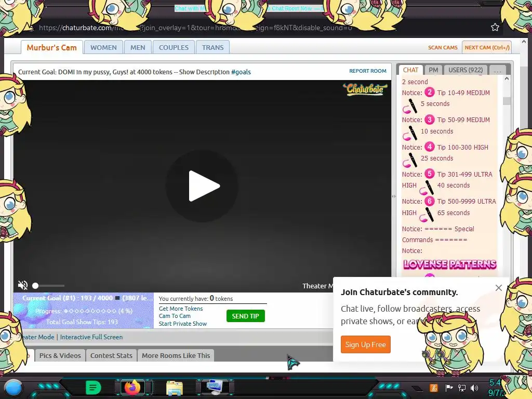Open the TRANS tab
This screenshot has height=399, width=532.
(212, 47)
